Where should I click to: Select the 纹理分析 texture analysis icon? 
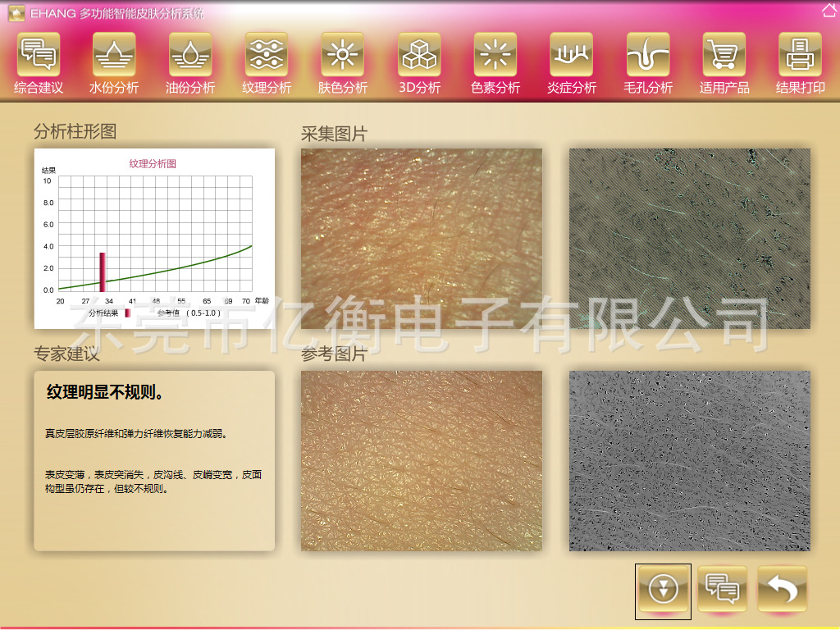(267, 55)
